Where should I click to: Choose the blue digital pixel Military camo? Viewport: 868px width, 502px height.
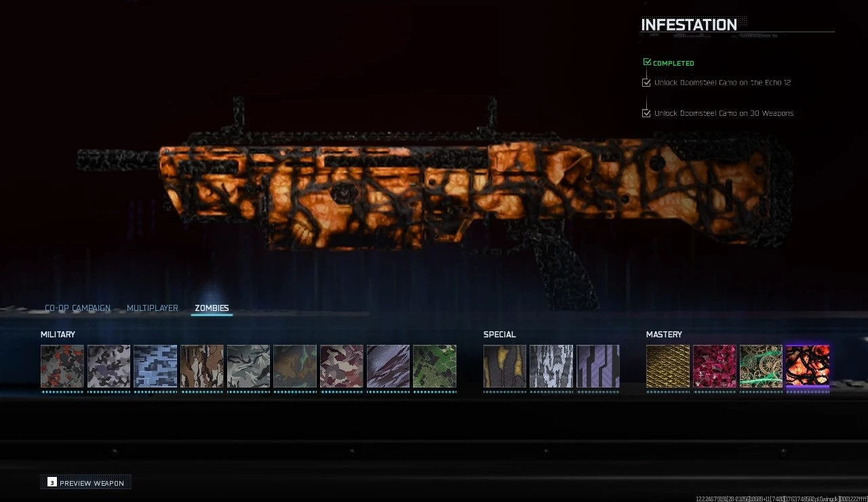point(155,367)
